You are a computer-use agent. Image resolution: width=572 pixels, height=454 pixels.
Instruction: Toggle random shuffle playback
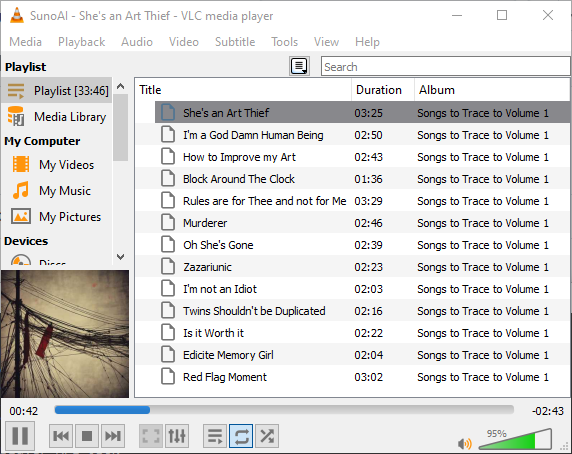pos(267,436)
